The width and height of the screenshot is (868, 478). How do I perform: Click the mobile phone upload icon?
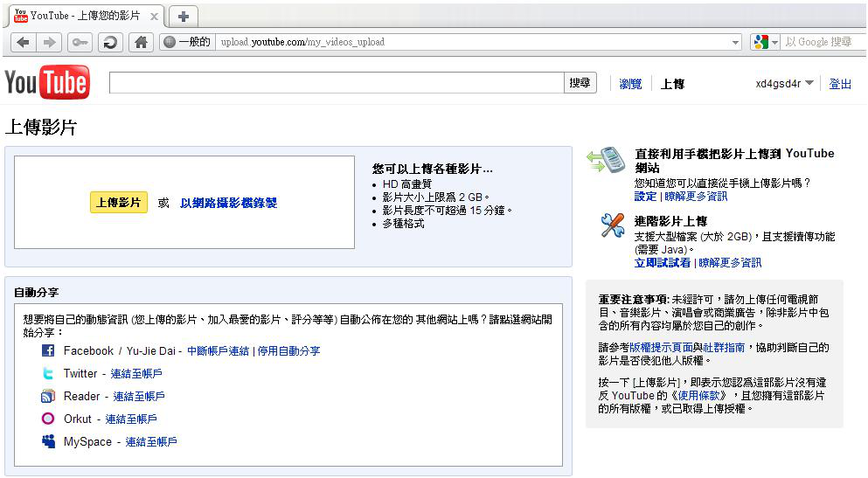pos(606,160)
